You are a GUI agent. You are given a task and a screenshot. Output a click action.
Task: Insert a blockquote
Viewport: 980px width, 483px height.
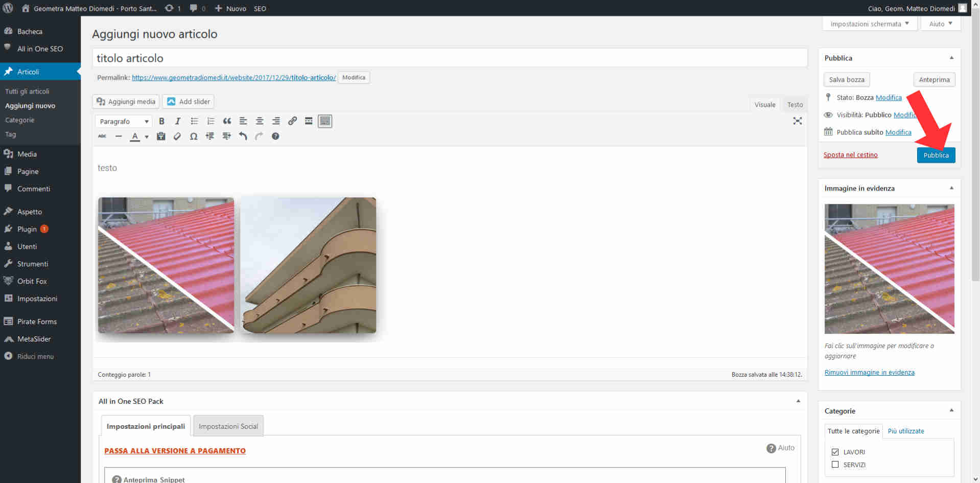(x=227, y=121)
